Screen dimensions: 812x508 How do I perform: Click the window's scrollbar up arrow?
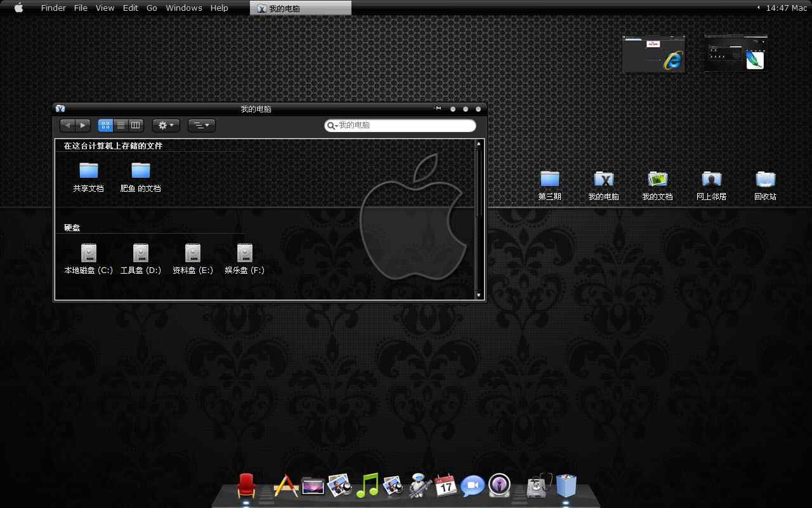tap(479, 144)
